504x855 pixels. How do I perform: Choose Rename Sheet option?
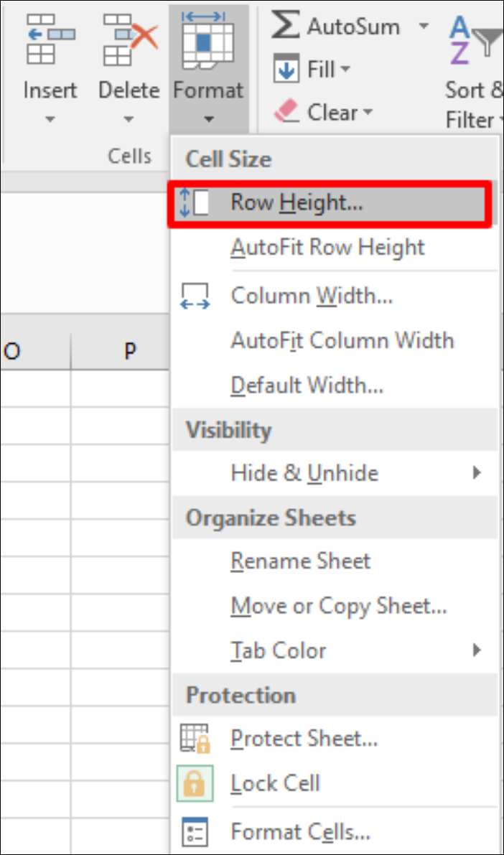pyautogui.click(x=300, y=561)
